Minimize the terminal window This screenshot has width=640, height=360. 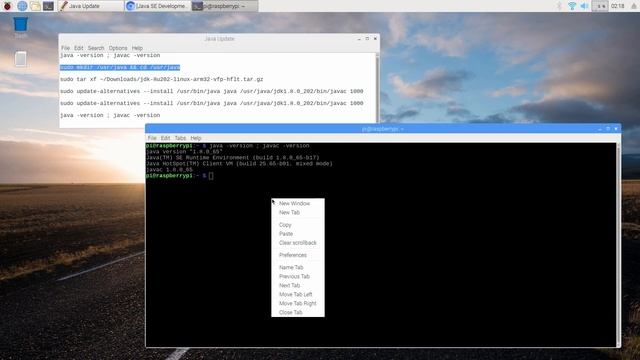tap(600, 129)
